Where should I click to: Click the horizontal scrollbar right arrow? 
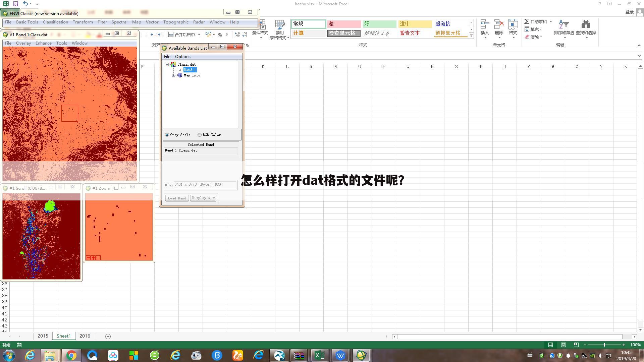click(634, 337)
